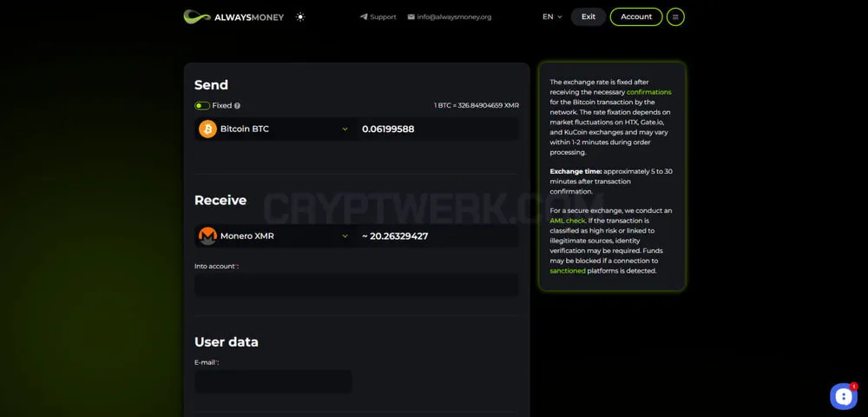The width and height of the screenshot is (868, 417).
Task: Toggle the Fixed rate switch
Action: [x=202, y=105]
